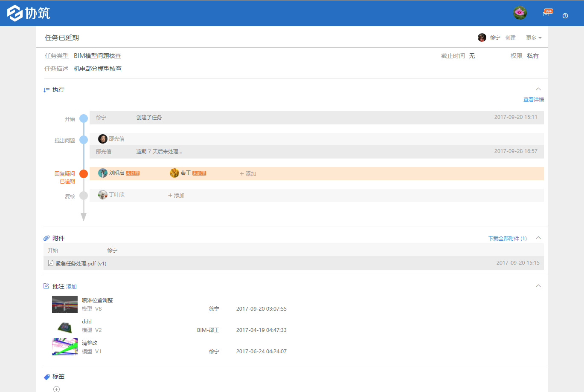
Task: Click 下载全部附件 (1) link
Action: tap(507, 239)
